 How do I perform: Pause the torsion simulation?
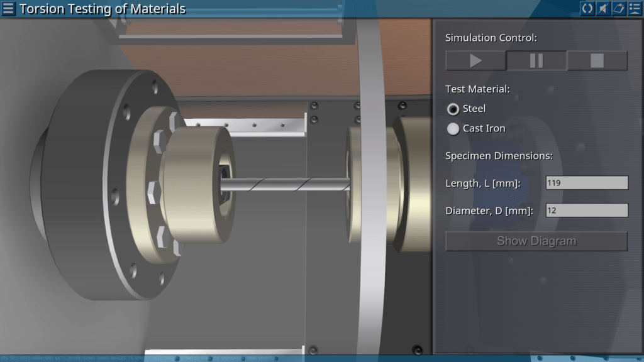(x=536, y=60)
